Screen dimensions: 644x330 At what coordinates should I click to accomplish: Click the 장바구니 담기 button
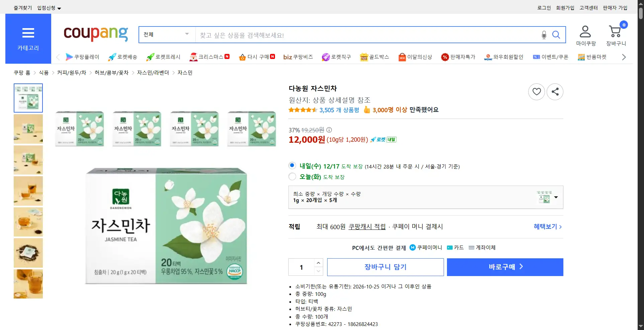coord(385,267)
